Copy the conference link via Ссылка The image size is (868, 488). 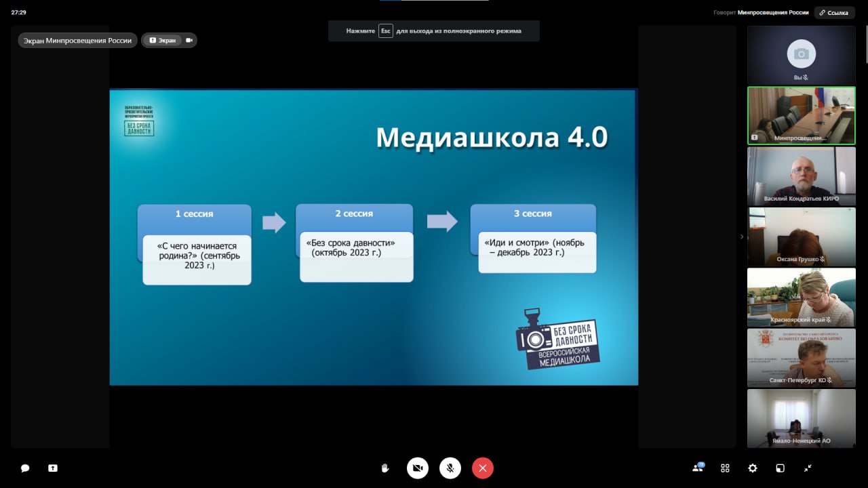pos(834,12)
